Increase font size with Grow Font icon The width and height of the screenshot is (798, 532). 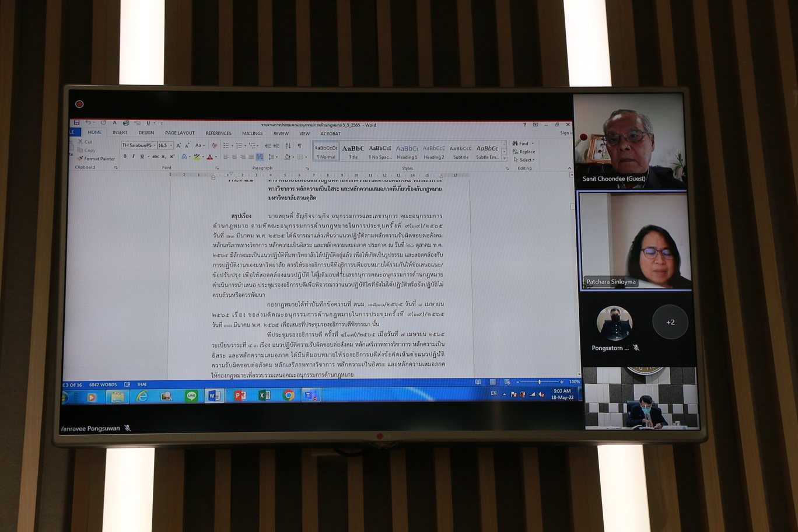pos(178,145)
